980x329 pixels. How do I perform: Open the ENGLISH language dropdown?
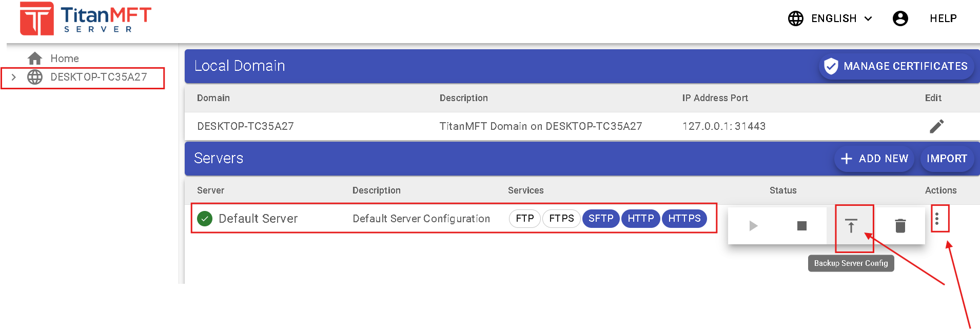click(841, 18)
